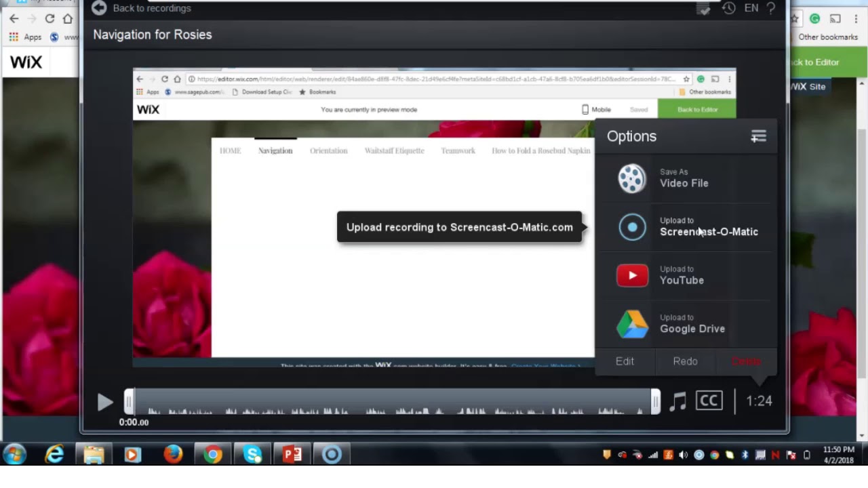Click the film reel video file icon
The image size is (868, 488).
coord(632,179)
